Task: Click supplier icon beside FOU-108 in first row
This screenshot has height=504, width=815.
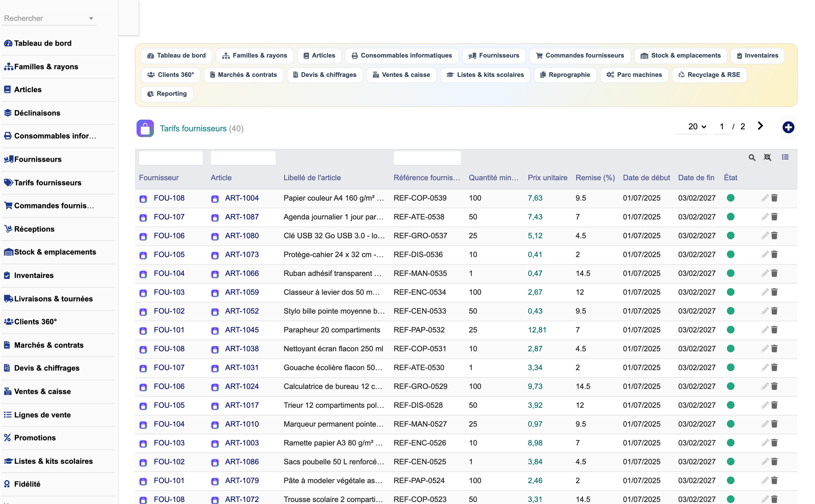Action: [143, 199]
